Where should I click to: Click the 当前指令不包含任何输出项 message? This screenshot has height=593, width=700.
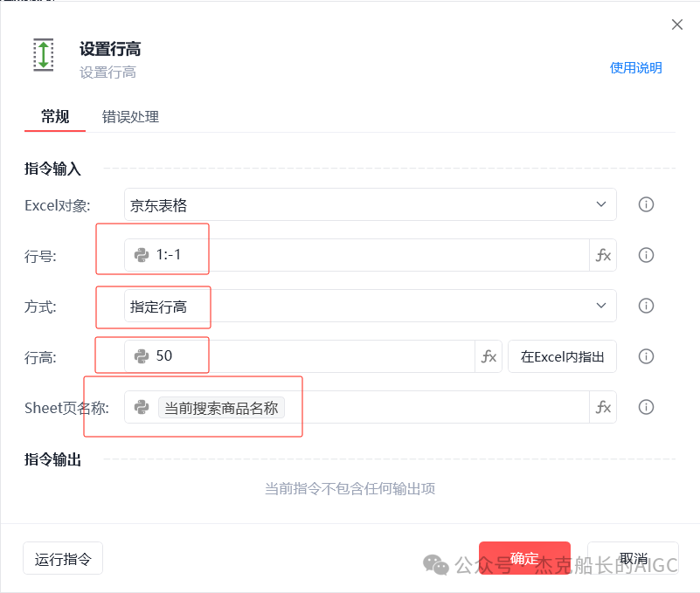tap(350, 488)
